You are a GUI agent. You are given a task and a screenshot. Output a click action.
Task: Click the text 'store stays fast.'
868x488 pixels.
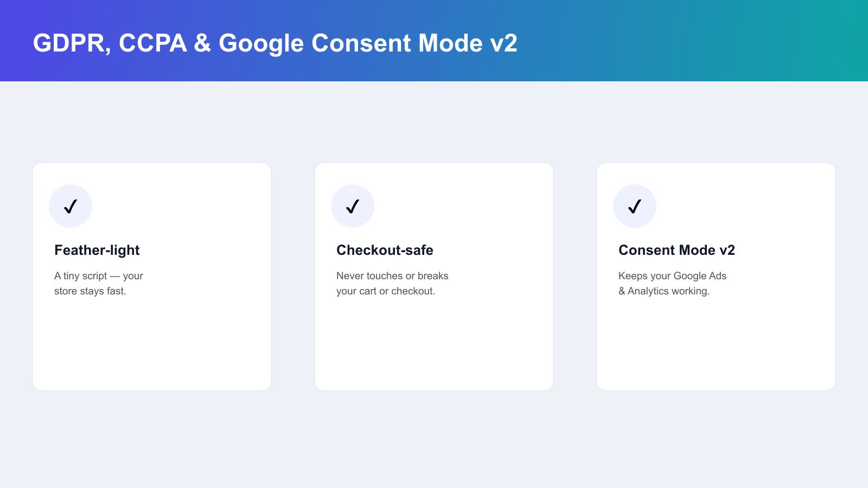click(90, 291)
